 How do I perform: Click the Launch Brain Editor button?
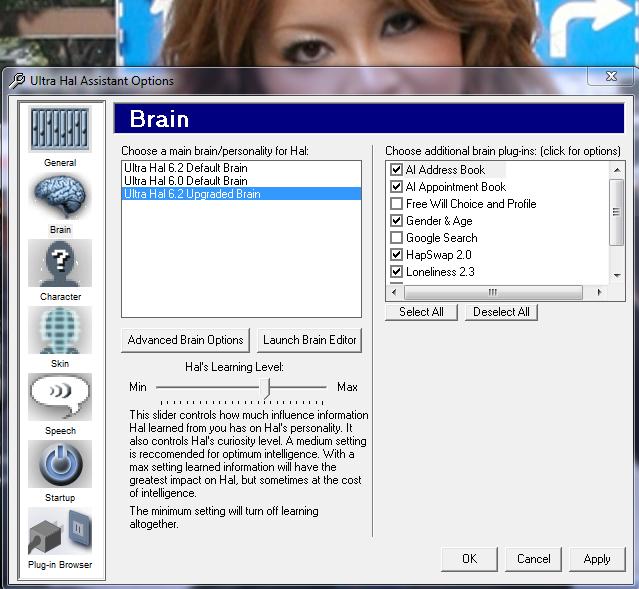pyautogui.click(x=310, y=340)
